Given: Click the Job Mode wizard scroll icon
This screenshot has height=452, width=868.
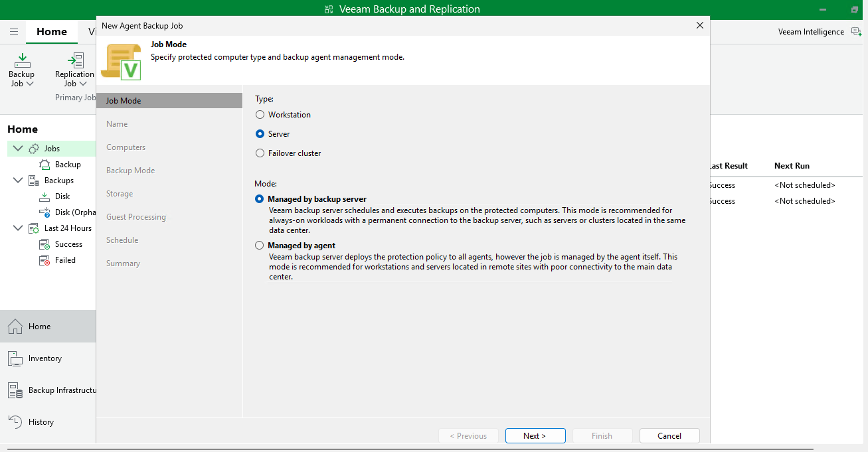Looking at the screenshot, I should tap(122, 62).
